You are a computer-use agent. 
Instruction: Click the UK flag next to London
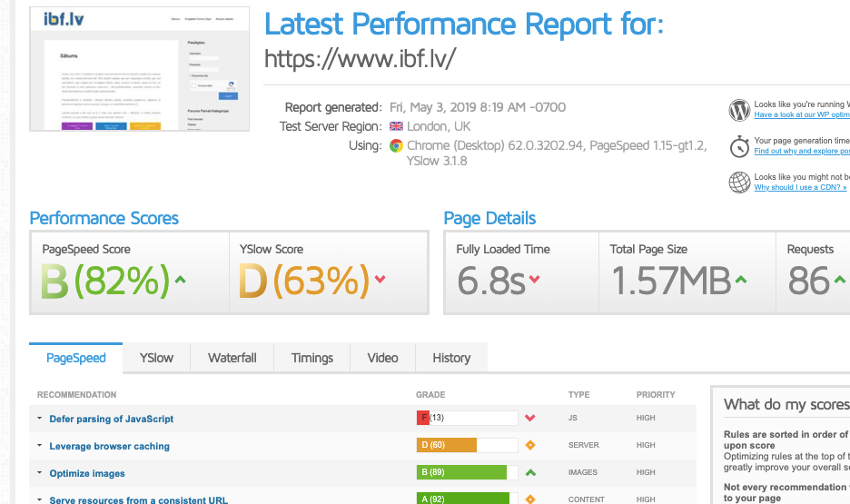coord(396,126)
